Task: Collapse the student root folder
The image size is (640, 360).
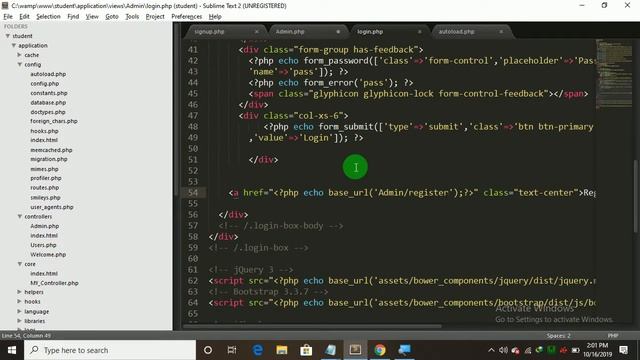Action: click(7, 36)
